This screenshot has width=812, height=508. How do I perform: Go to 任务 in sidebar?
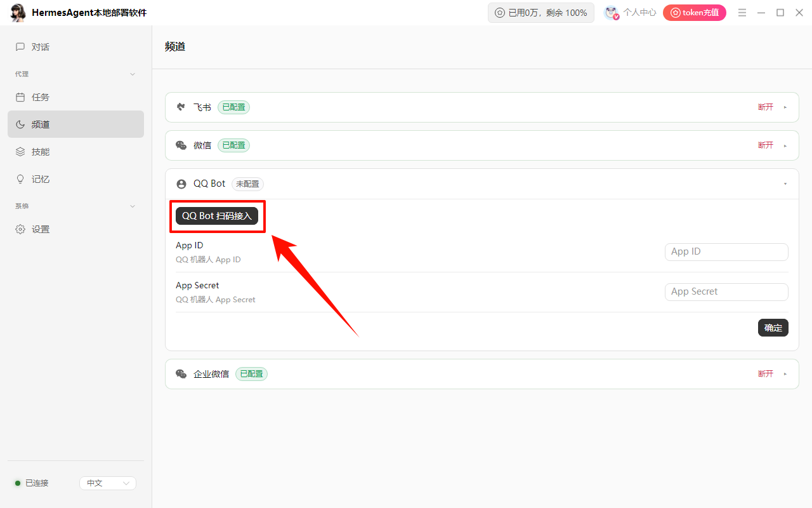(x=75, y=97)
